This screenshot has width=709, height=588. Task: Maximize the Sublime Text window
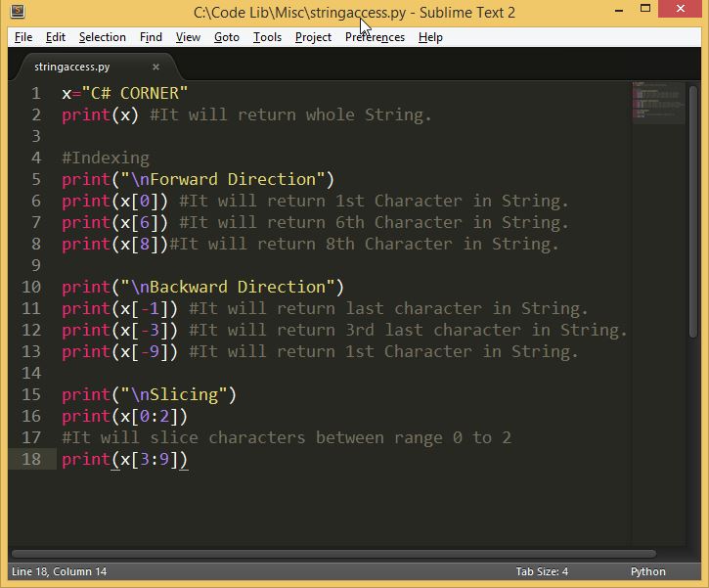[x=645, y=9]
